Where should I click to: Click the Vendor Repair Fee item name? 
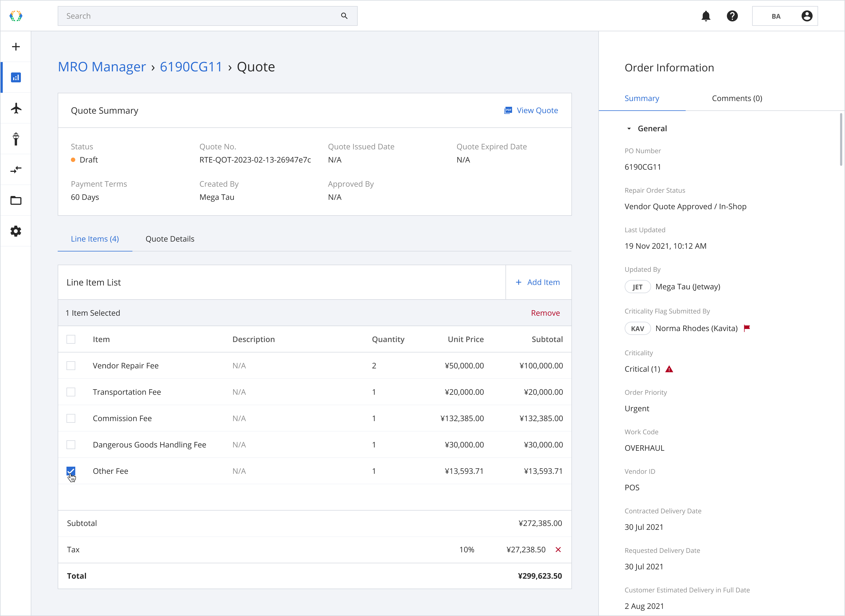[x=126, y=366]
